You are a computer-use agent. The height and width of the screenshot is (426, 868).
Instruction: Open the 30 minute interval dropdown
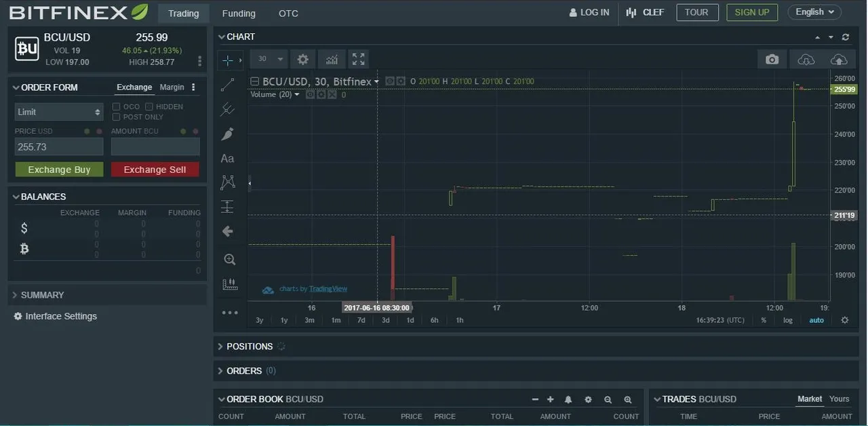(269, 59)
